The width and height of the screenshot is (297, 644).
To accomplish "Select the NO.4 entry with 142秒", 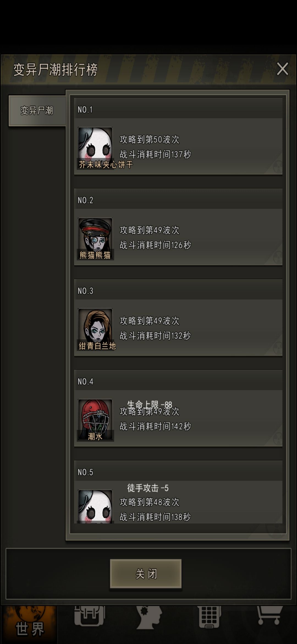I will [178, 408].
